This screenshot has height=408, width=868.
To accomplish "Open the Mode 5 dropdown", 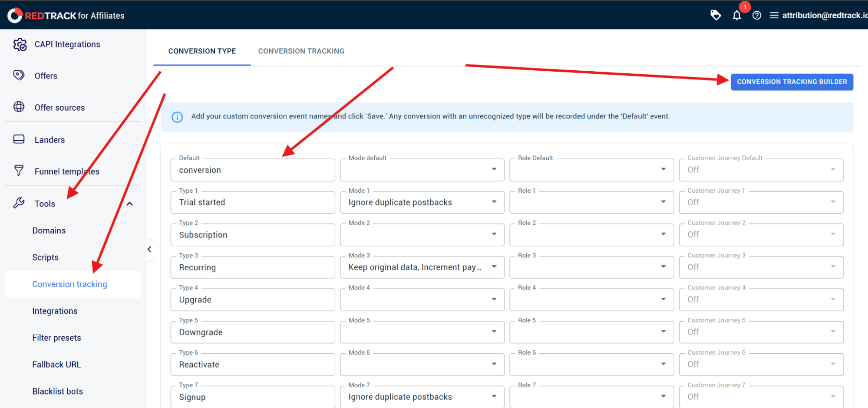I will [x=422, y=332].
